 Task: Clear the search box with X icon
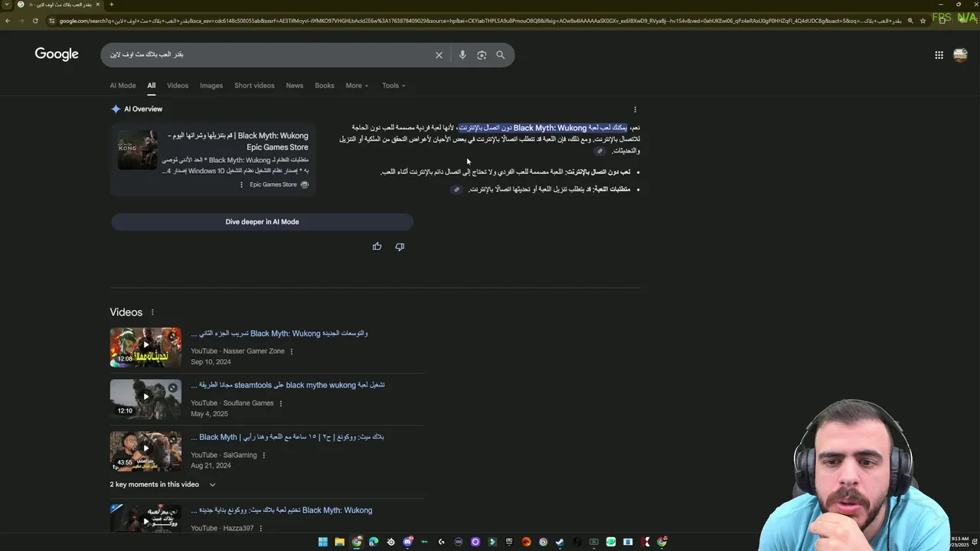[x=439, y=55]
